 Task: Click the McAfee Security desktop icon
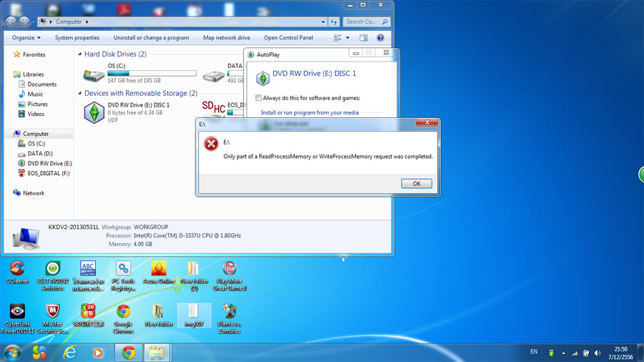pyautogui.click(x=52, y=313)
